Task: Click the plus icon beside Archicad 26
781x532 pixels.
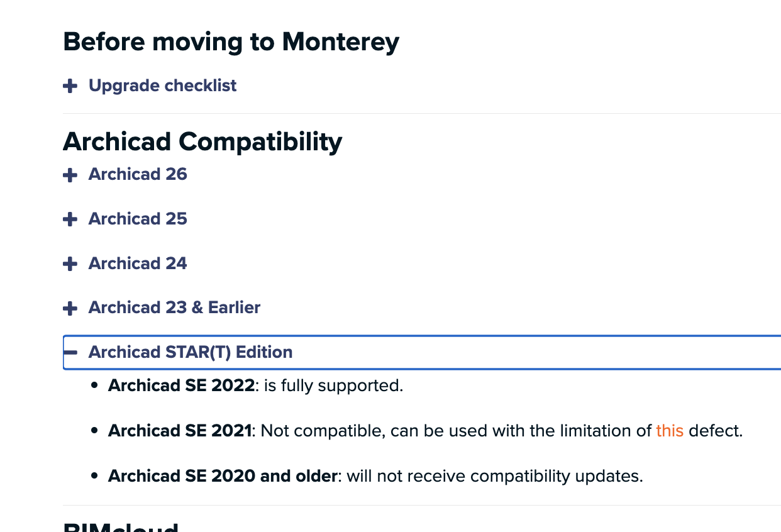Action: (x=70, y=175)
